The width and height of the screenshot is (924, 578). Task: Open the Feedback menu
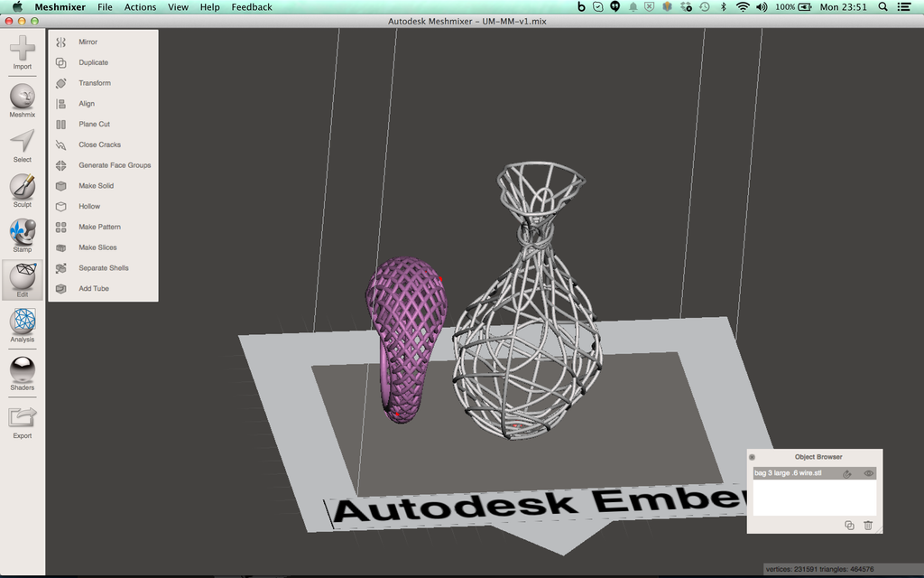tap(252, 7)
